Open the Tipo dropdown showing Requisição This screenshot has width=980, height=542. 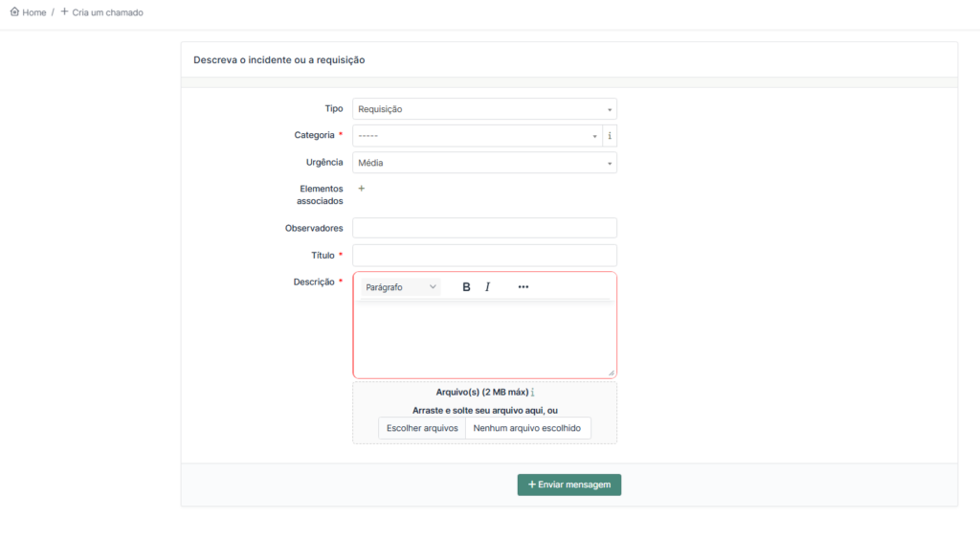pos(484,109)
